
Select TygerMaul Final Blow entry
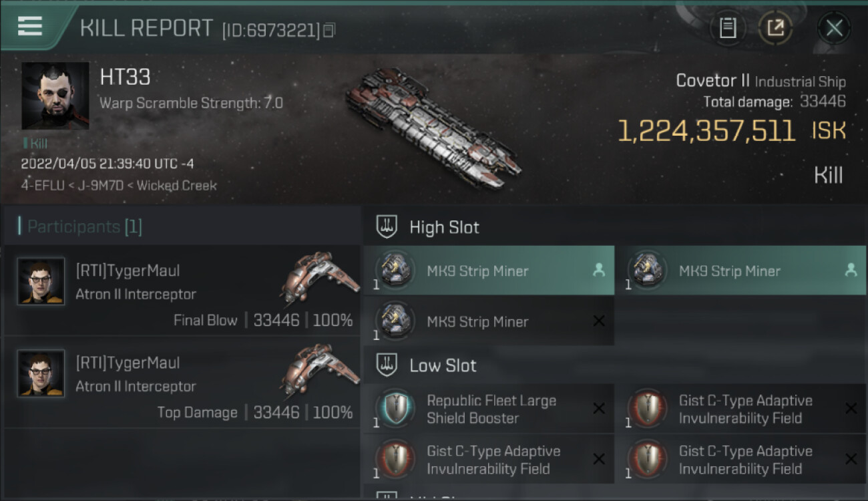pos(182,291)
